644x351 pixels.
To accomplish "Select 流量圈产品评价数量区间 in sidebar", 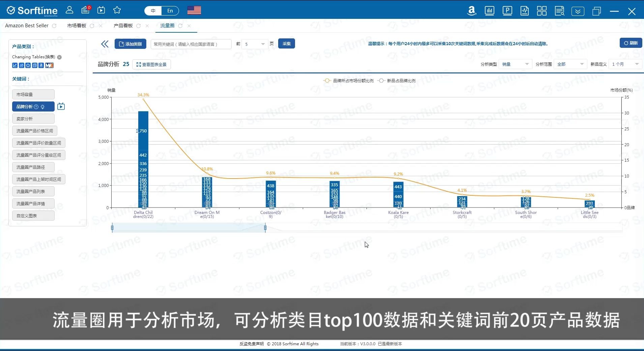I will point(39,143).
